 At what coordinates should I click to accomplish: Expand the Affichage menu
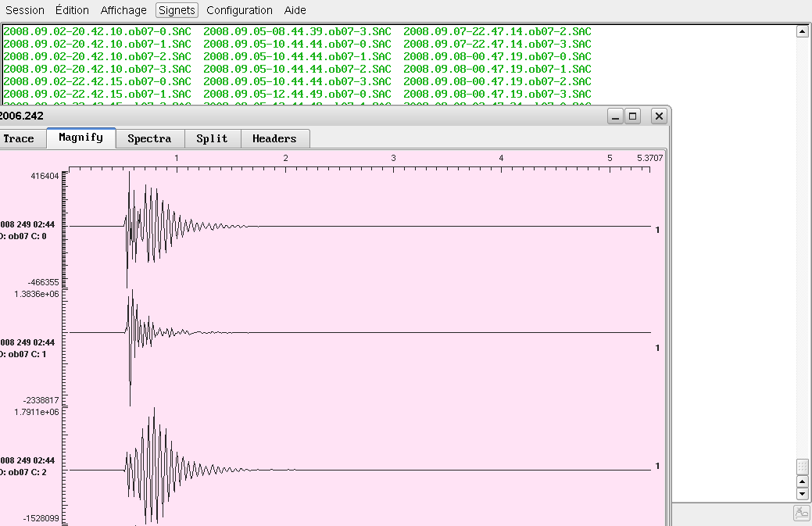pyautogui.click(x=123, y=10)
